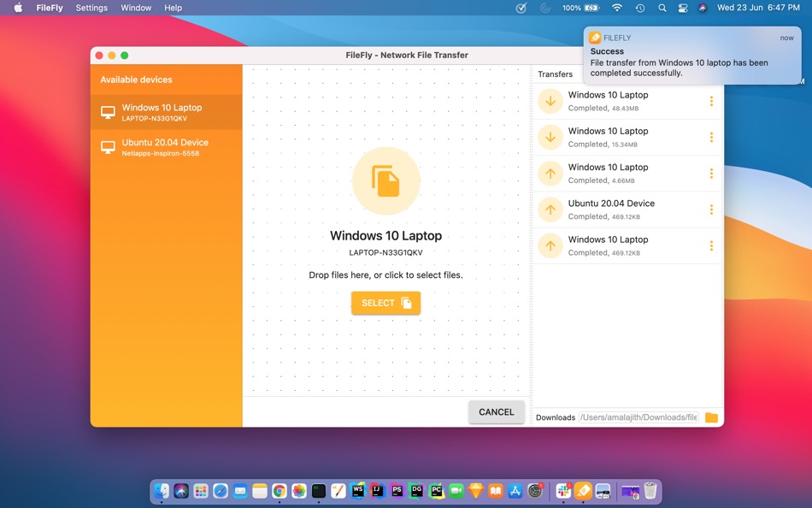Click the SELECT files button

pos(385,303)
